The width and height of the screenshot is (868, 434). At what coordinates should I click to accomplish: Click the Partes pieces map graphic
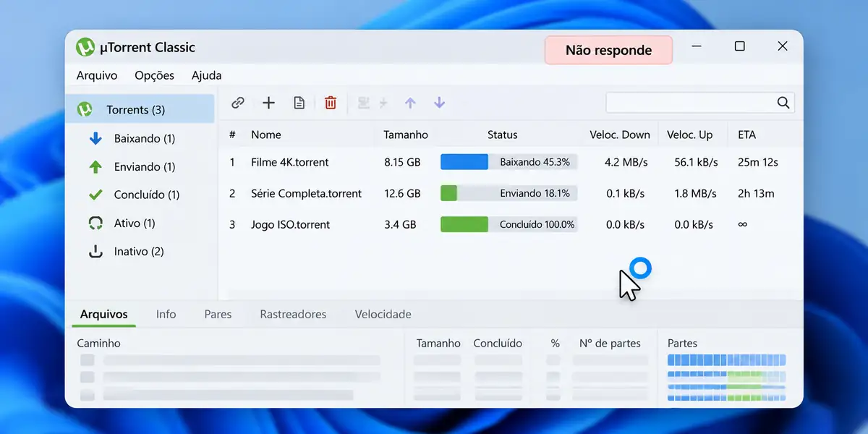point(726,377)
